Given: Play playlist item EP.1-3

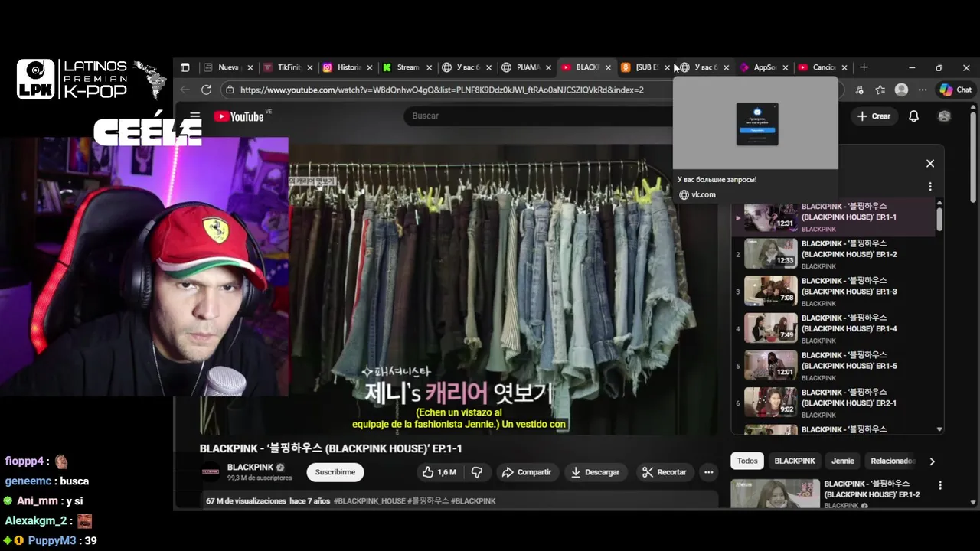Looking at the screenshot, I should coord(833,292).
